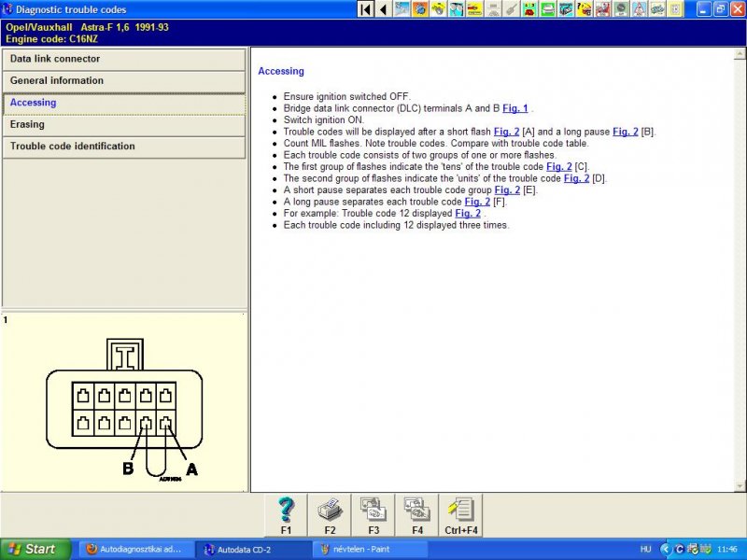Print using the F2 printer button
747x560 pixels.
click(331, 516)
